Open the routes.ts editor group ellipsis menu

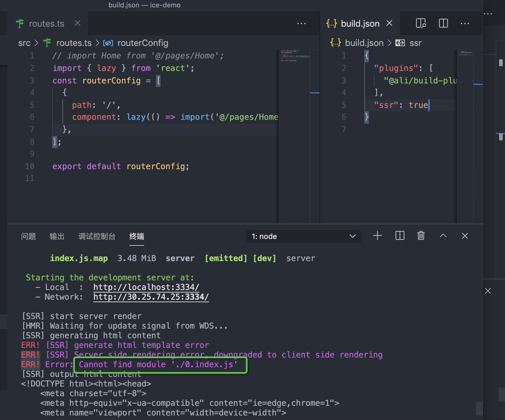click(x=301, y=23)
